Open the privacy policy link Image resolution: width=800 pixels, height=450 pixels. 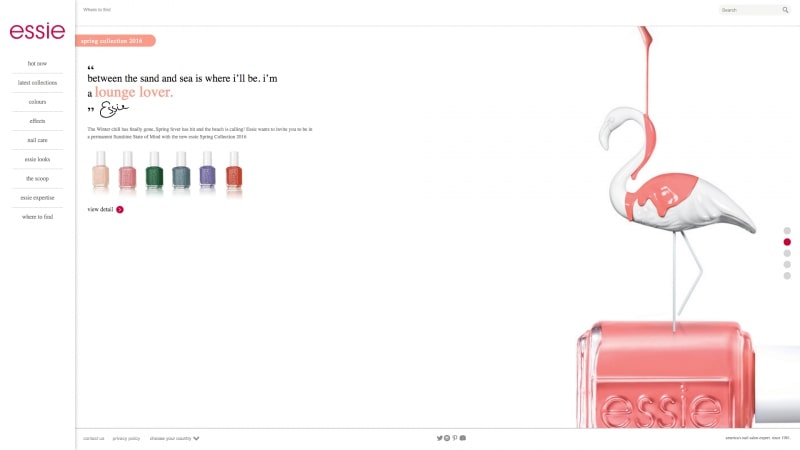pos(126,438)
